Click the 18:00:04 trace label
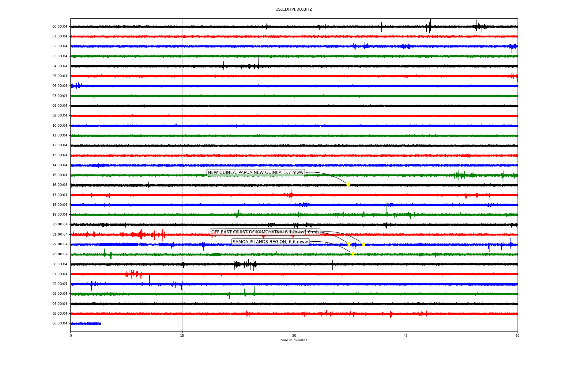This screenshot has height=368, width=588. [x=60, y=205]
